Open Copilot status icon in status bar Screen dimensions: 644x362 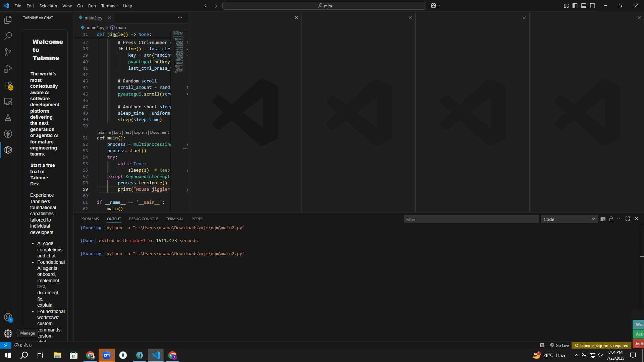pos(542,345)
